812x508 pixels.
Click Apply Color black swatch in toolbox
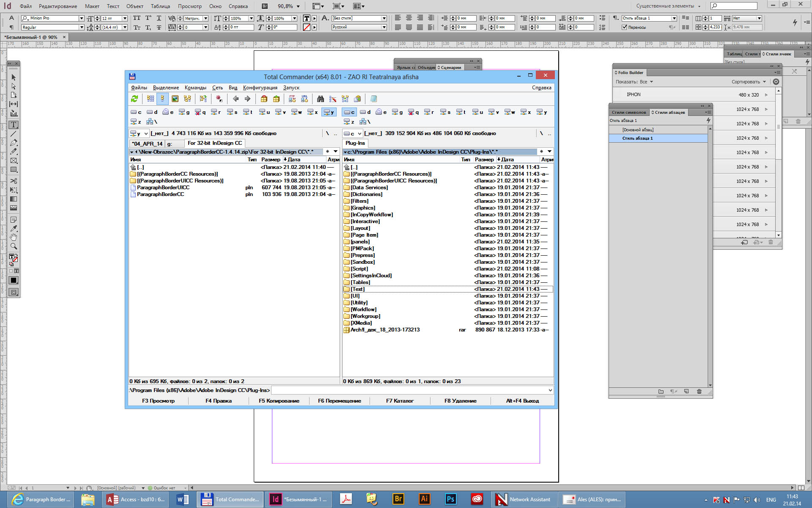point(14,280)
